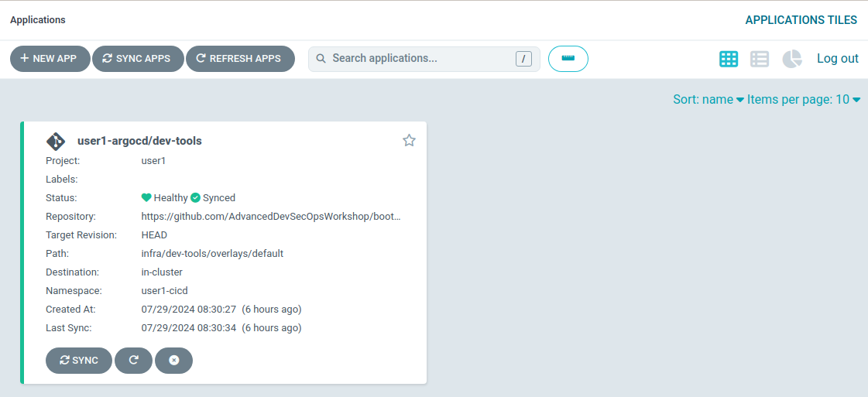Click the git source icon on app tile
Viewport: 868px width, 397px height.
[x=56, y=141]
